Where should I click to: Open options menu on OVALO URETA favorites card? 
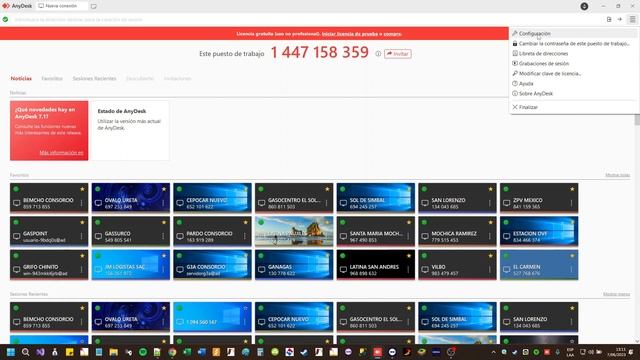point(163,203)
